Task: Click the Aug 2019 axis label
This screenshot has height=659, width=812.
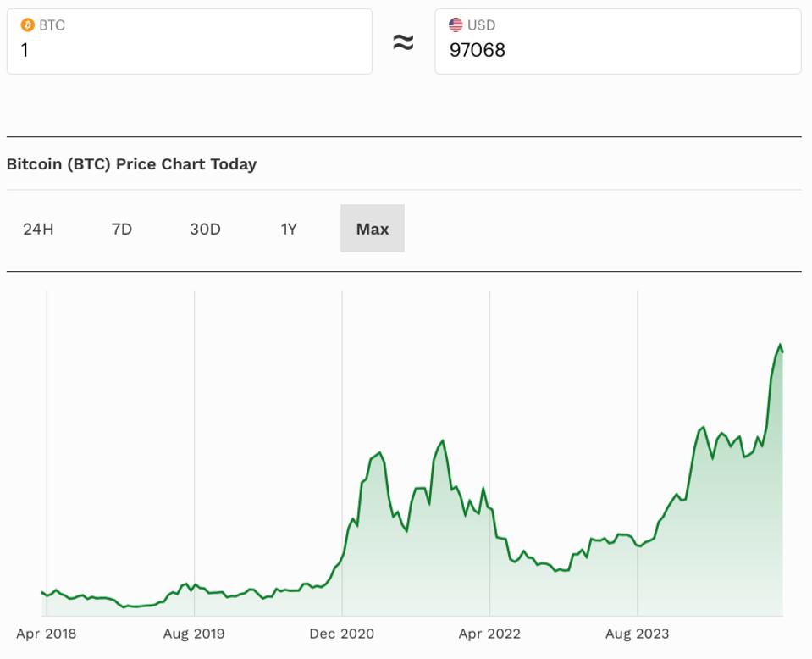Action: click(x=195, y=633)
